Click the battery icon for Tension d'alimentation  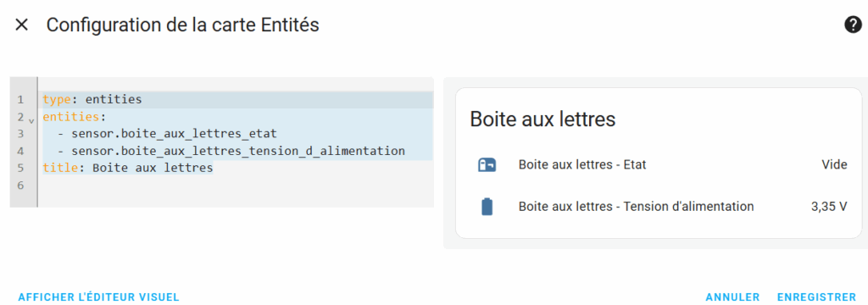click(x=487, y=207)
